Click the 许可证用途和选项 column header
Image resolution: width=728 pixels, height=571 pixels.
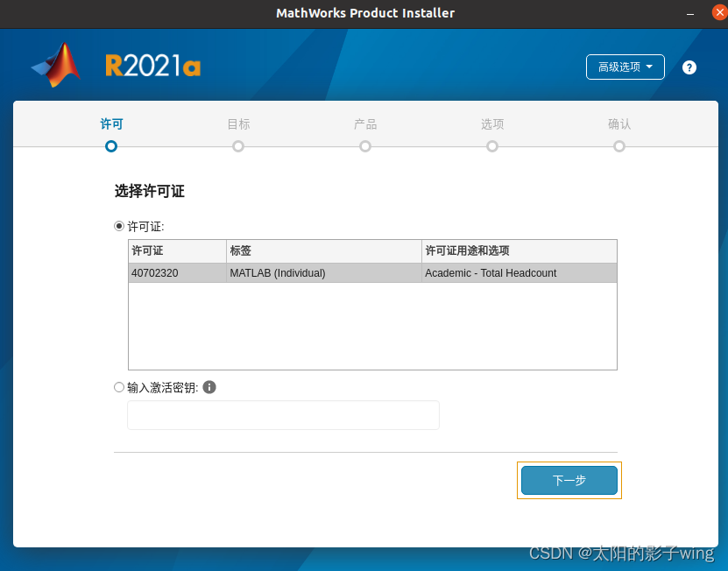pyautogui.click(x=519, y=251)
